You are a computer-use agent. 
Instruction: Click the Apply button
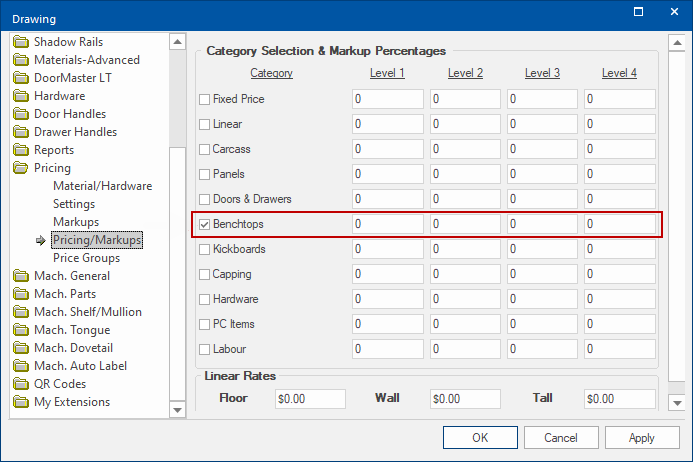[642, 438]
